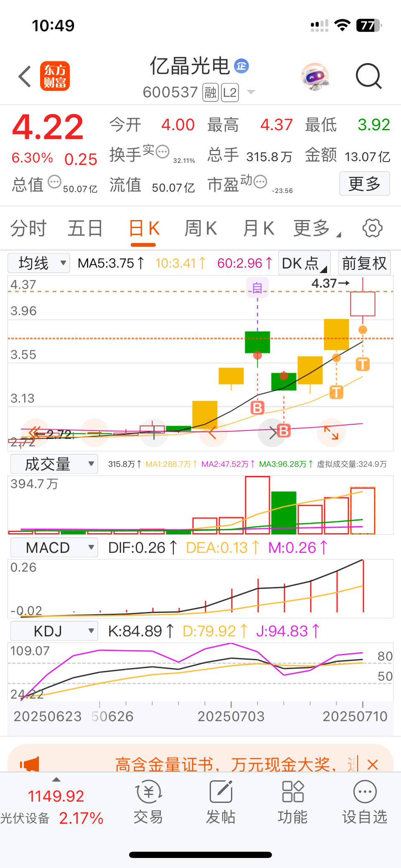The width and height of the screenshot is (401, 868).
Task: Open the 东方财富 logo icon
Action: [x=55, y=76]
